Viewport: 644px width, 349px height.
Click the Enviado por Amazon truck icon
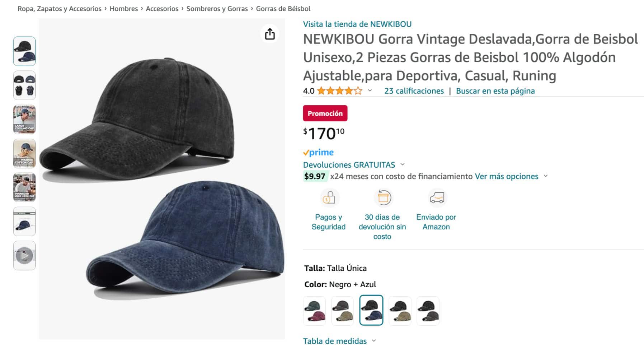(436, 198)
